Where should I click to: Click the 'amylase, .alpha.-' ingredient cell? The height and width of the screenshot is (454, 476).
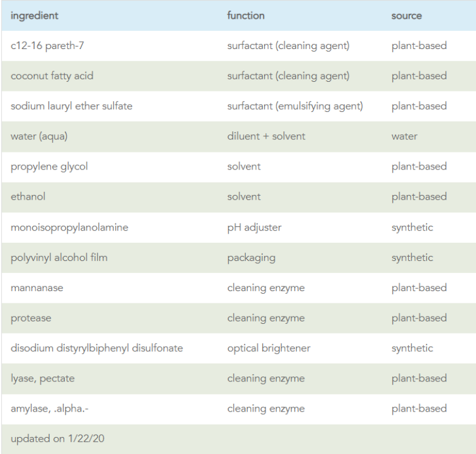click(x=50, y=409)
